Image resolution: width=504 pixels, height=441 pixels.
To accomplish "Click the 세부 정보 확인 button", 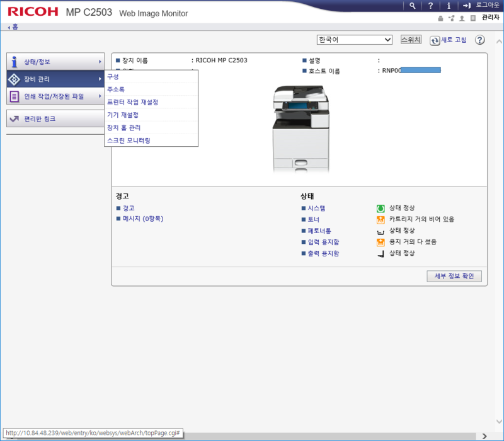I will point(454,276).
